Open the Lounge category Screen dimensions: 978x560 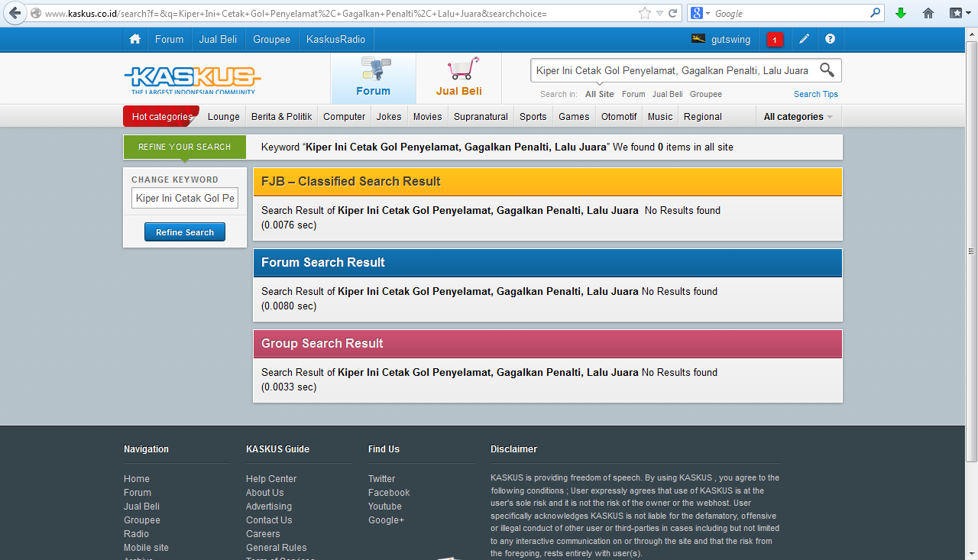point(224,117)
